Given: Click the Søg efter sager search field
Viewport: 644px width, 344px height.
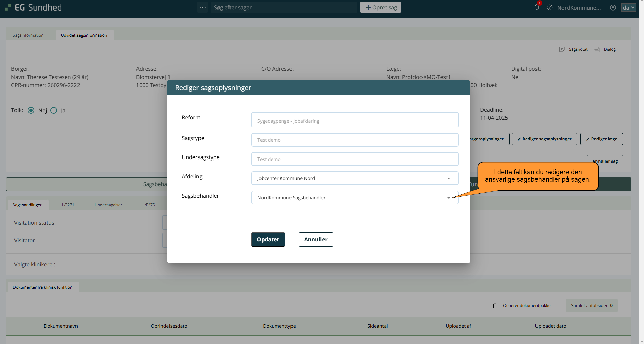Looking at the screenshot, I should click(283, 7).
